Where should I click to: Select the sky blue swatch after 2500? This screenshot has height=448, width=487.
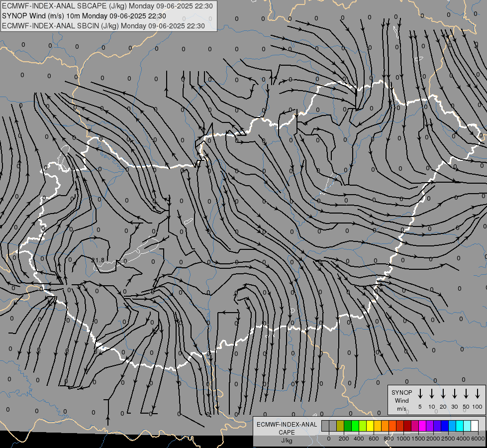[x=452, y=426]
